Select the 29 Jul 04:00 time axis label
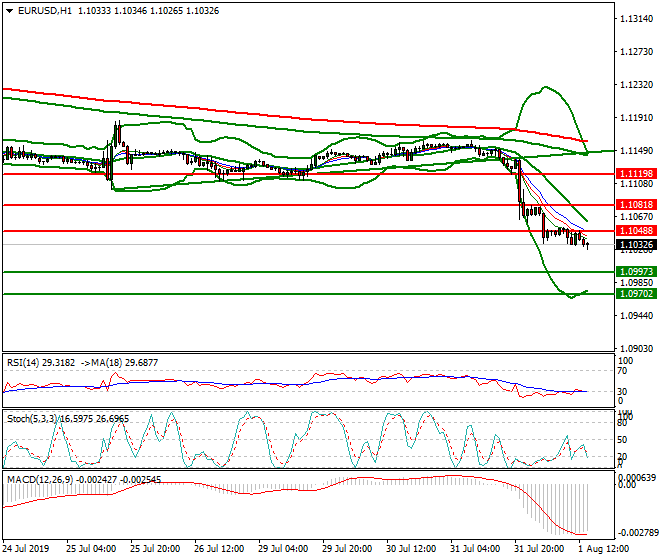Viewport: 660px width, 560px height. [x=283, y=549]
